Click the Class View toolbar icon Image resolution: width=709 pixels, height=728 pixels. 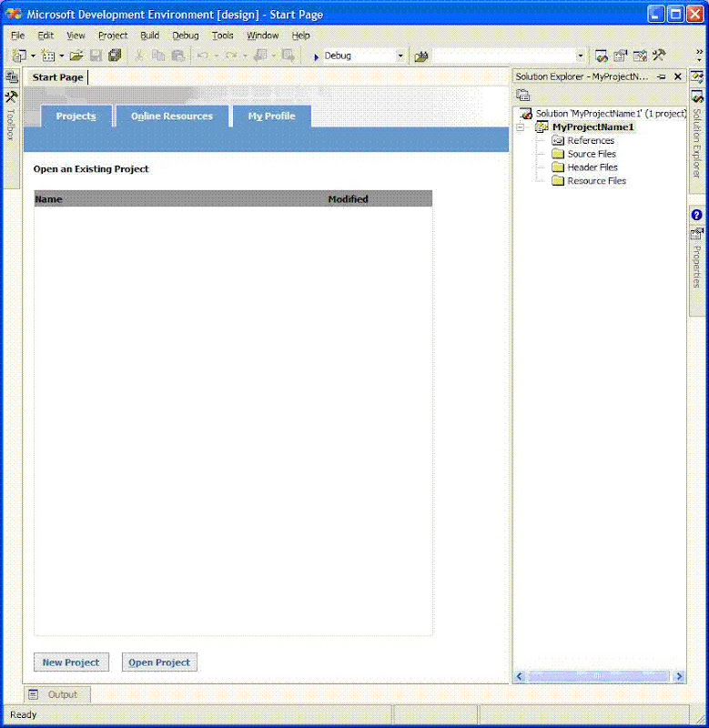640,56
